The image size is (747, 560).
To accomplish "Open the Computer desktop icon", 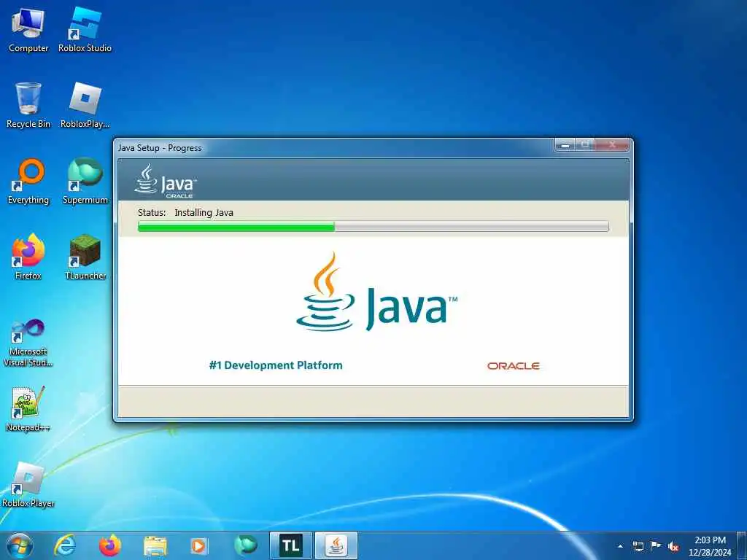I will coord(28,30).
